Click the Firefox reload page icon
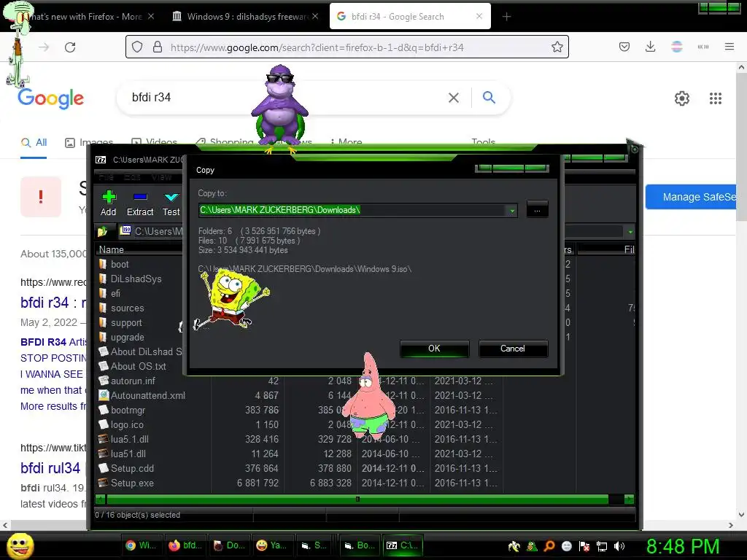The height and width of the screenshot is (560, 747). tap(70, 47)
